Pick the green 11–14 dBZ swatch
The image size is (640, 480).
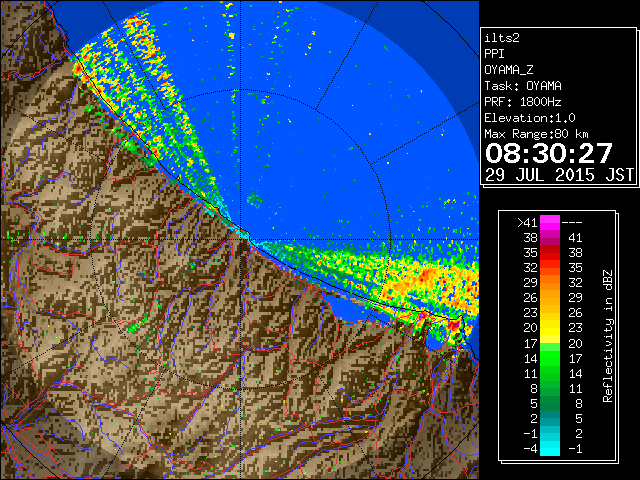click(x=550, y=373)
